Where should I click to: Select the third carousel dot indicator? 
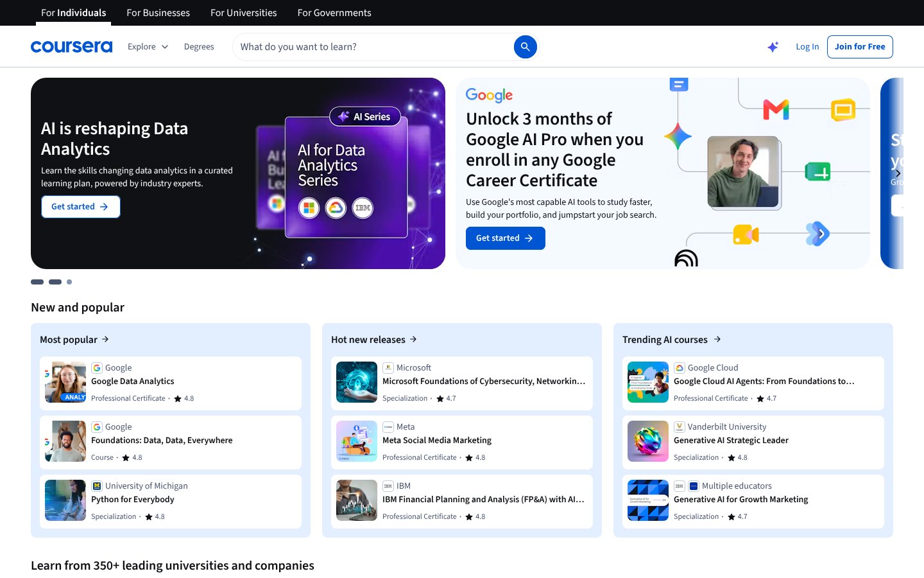69,282
